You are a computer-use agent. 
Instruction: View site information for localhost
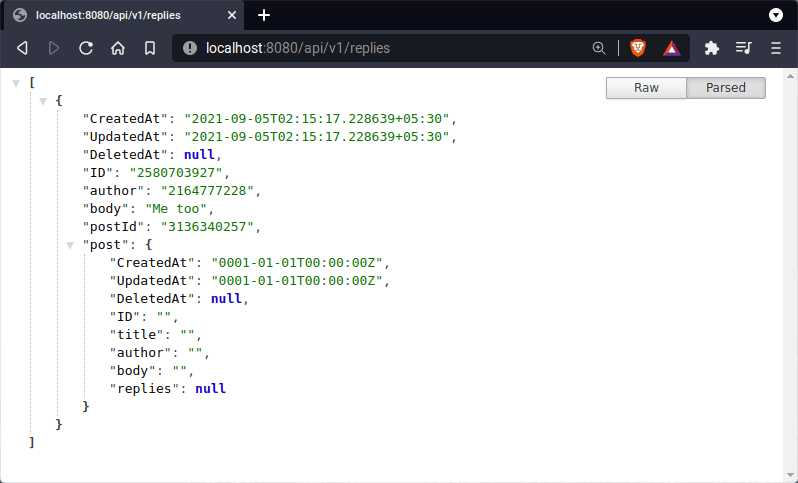click(189, 48)
